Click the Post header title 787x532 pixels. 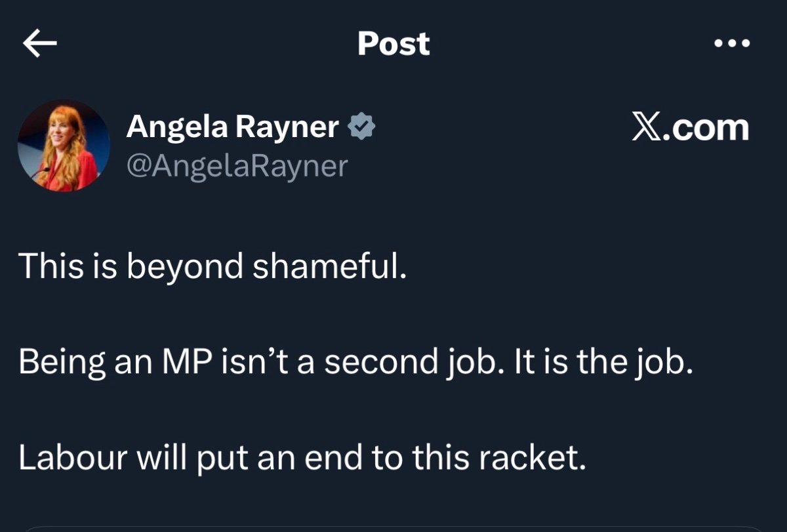[x=393, y=44]
